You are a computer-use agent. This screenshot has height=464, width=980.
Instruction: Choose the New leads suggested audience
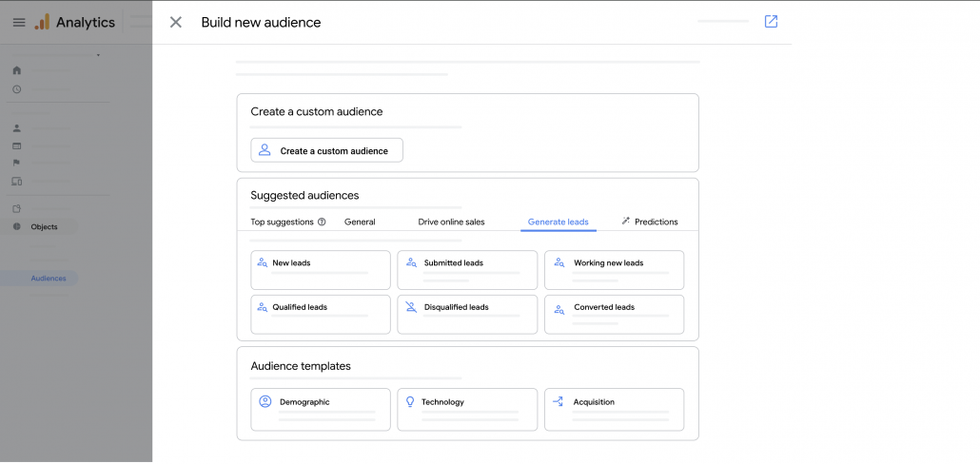point(321,269)
